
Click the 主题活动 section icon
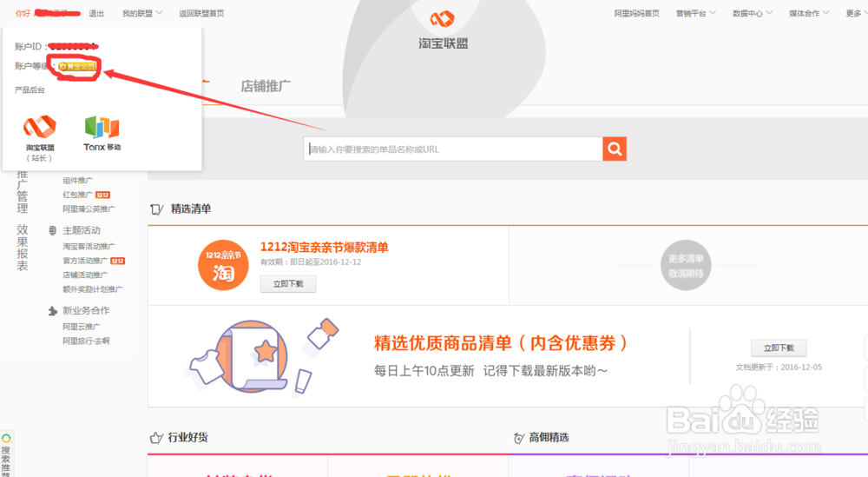tap(53, 230)
